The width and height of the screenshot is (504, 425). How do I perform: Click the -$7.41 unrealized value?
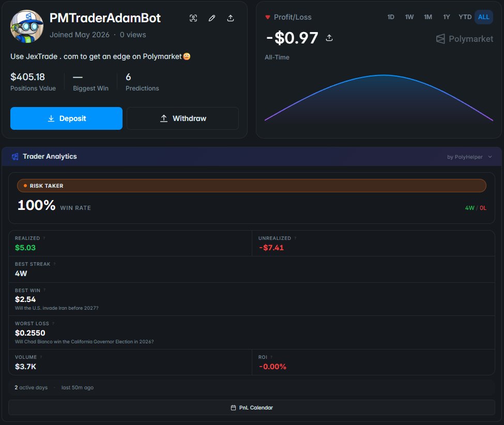[271, 248]
